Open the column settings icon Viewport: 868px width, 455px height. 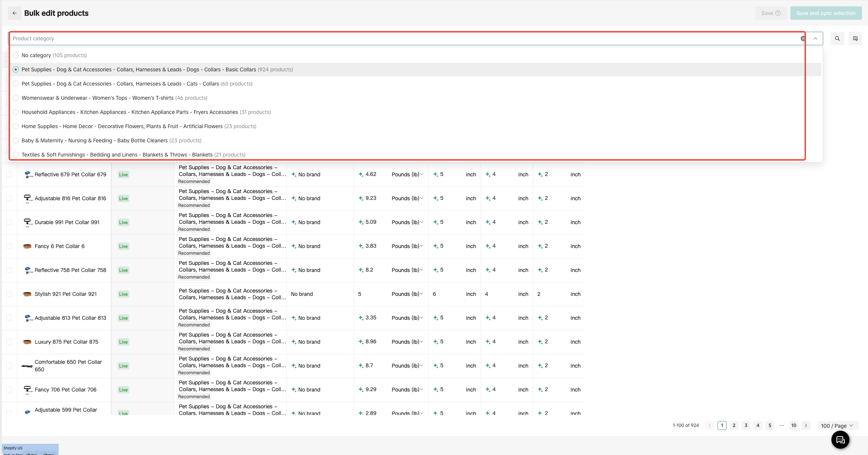tap(855, 38)
